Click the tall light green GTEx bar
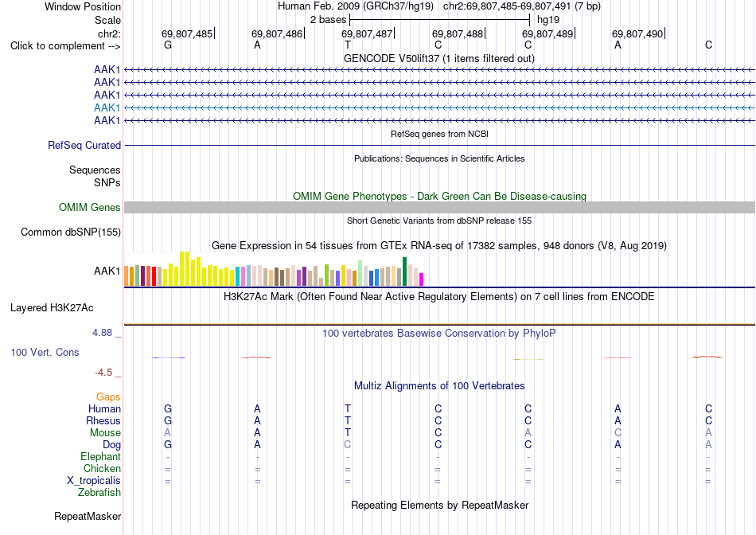Image resolution: width=756 pixels, height=535 pixels. pos(360,274)
